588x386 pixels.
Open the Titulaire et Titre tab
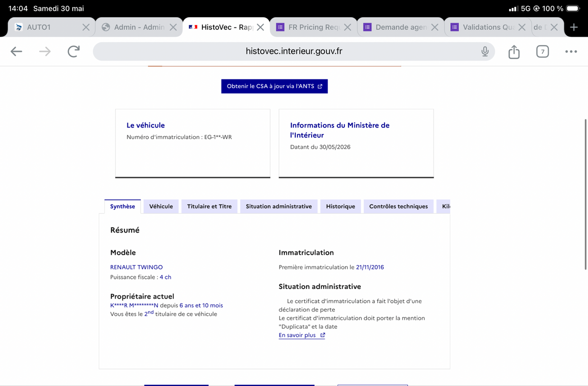pos(209,206)
